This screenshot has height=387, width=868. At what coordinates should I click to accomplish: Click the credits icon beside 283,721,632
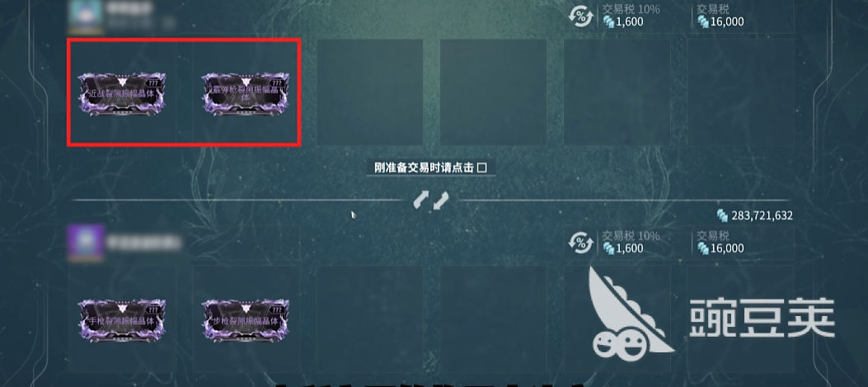coord(722,215)
